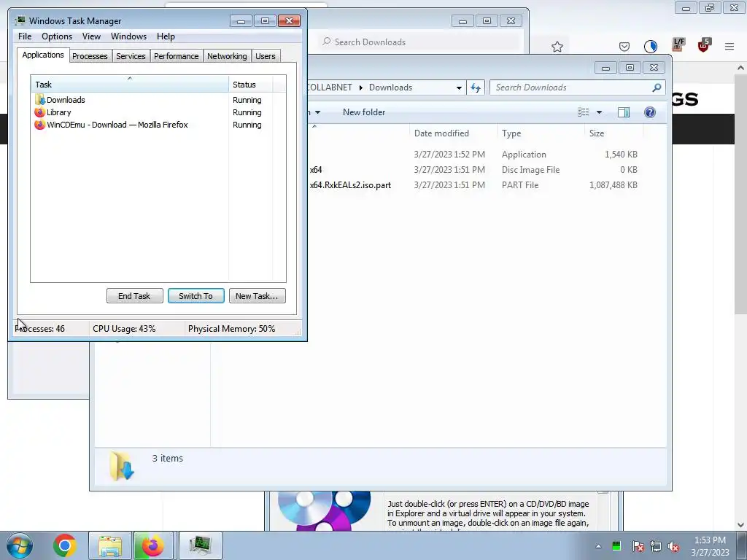Switch to the Networking tab

[227, 56]
